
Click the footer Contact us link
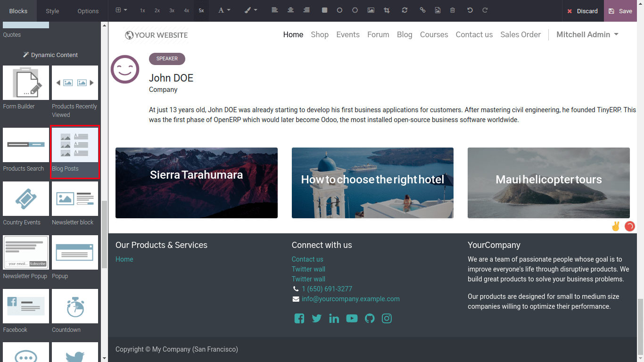point(307,259)
